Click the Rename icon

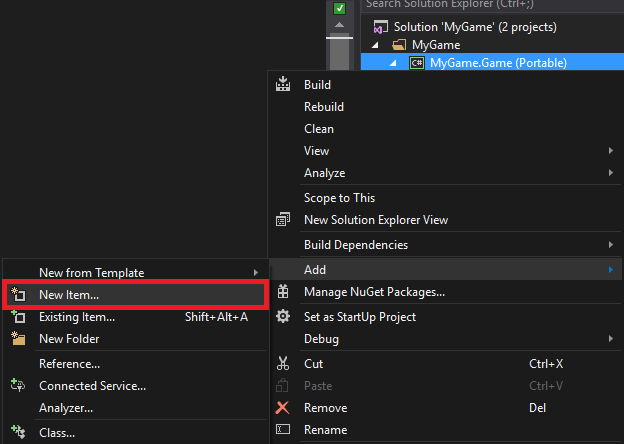coord(283,429)
